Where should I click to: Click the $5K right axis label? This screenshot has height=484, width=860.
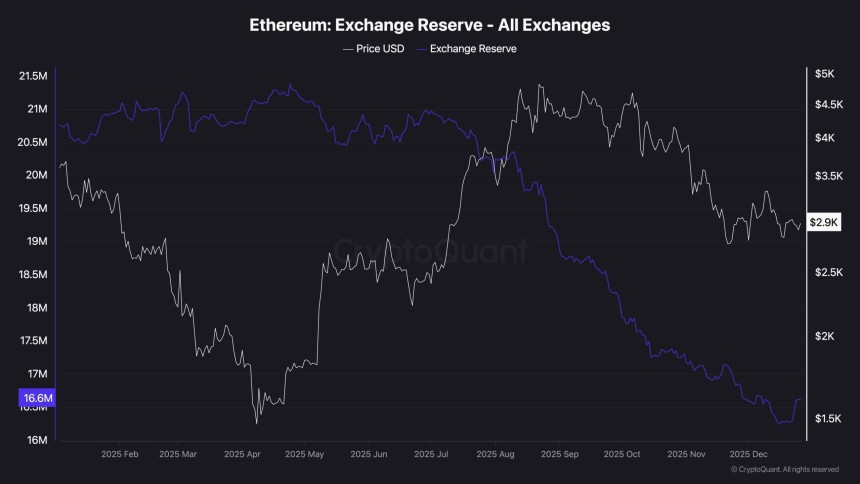[x=824, y=73]
